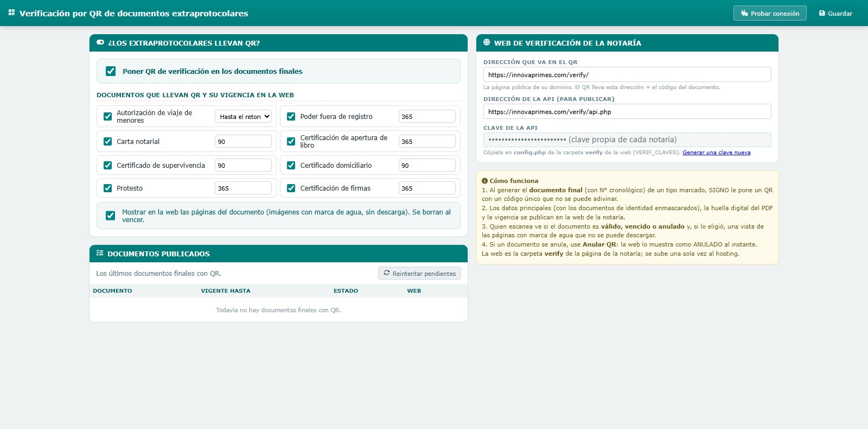868x429 pixels.
Task: Click the globe icon in the web verificación header
Action: [x=487, y=42]
